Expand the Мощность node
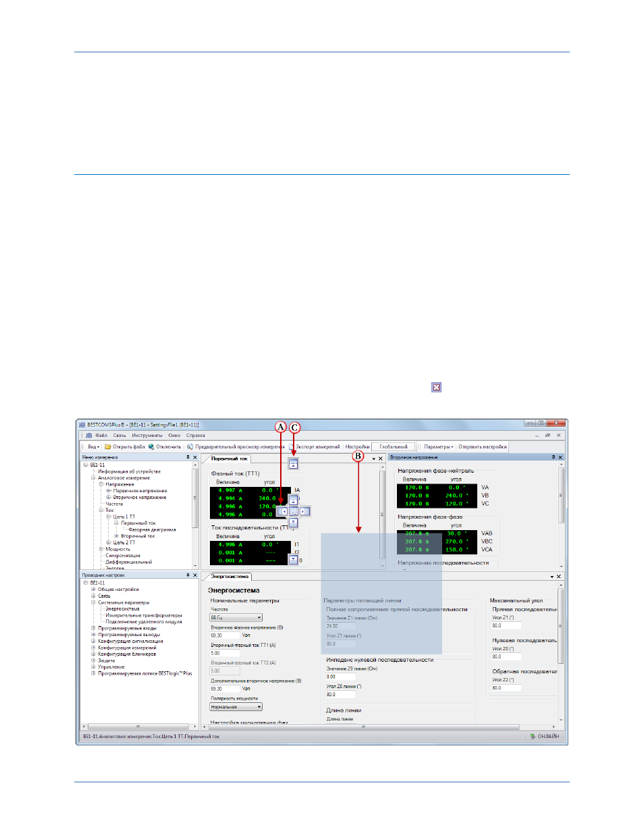 [x=101, y=549]
